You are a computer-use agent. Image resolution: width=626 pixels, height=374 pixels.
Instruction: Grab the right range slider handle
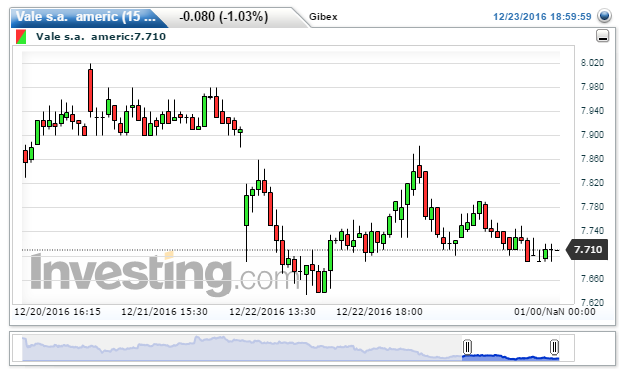554,347
